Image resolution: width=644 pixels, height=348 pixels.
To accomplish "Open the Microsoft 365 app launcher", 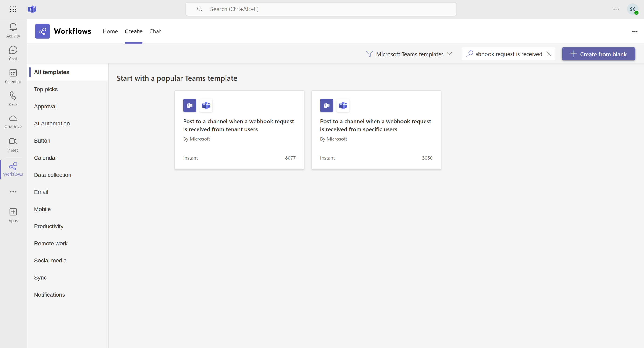I will point(13,9).
